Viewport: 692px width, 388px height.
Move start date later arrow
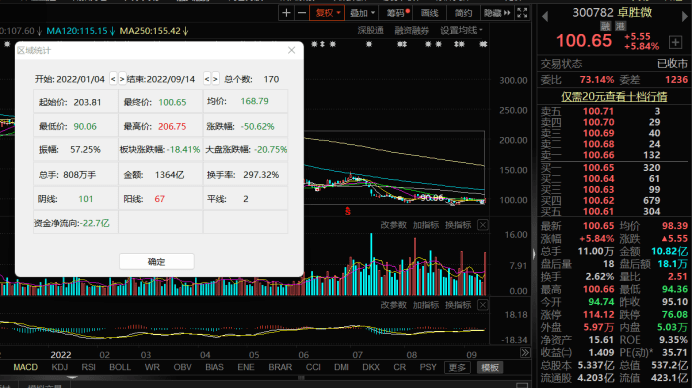pos(122,79)
